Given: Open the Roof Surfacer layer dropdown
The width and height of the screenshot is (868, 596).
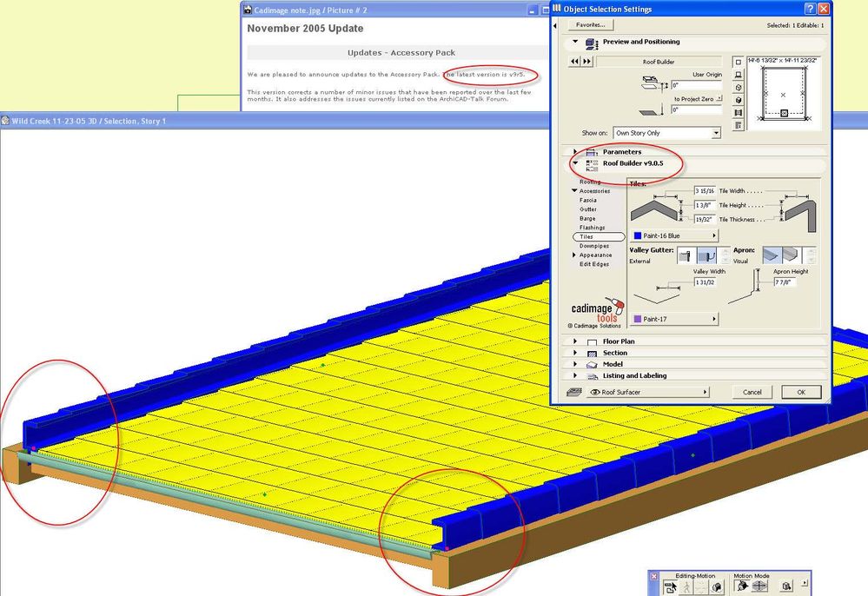Looking at the screenshot, I should point(648,392).
